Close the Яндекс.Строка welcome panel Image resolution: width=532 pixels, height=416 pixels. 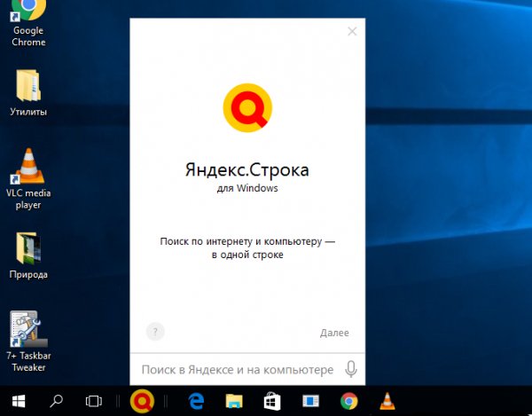tap(352, 31)
